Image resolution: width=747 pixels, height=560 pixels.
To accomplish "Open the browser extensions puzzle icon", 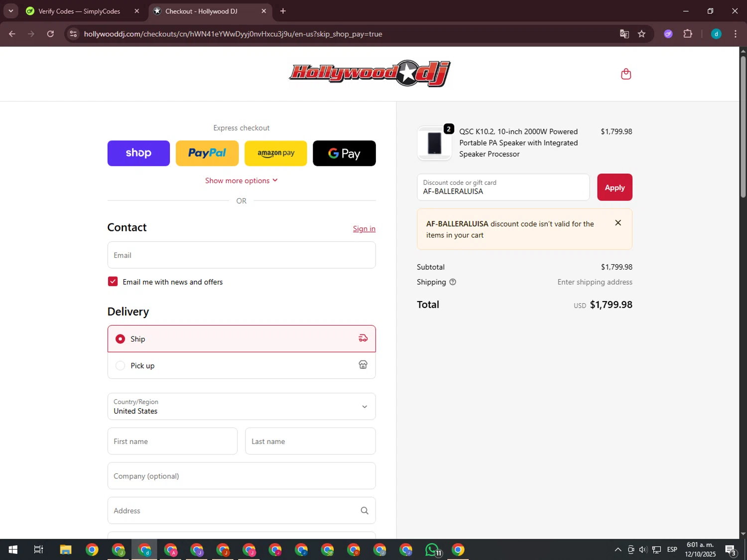I will click(x=688, y=34).
